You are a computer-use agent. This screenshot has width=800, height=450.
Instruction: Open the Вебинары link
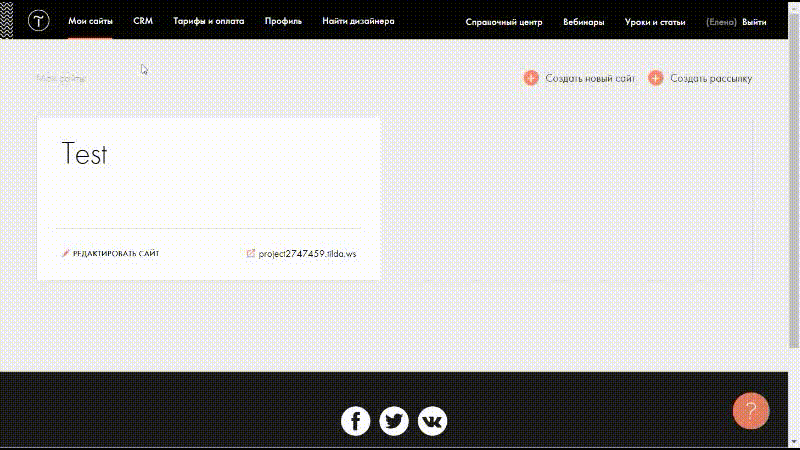pos(584,22)
